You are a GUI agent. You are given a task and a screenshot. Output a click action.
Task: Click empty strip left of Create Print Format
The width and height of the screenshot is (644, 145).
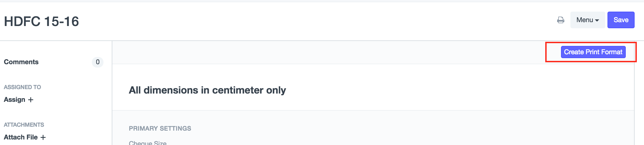332,52
